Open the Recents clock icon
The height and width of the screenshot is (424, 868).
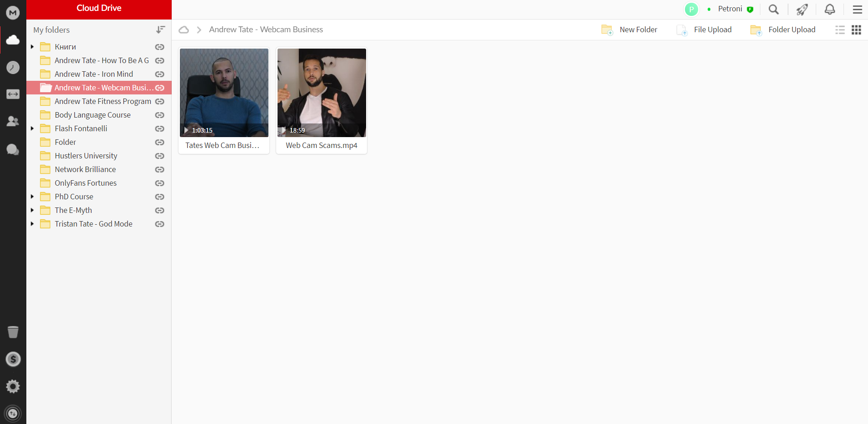pyautogui.click(x=13, y=67)
